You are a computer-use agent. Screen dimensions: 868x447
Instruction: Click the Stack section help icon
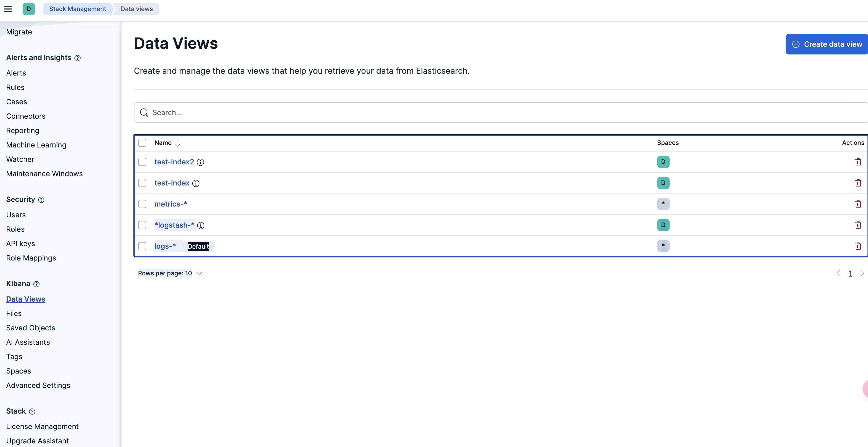[x=32, y=412]
